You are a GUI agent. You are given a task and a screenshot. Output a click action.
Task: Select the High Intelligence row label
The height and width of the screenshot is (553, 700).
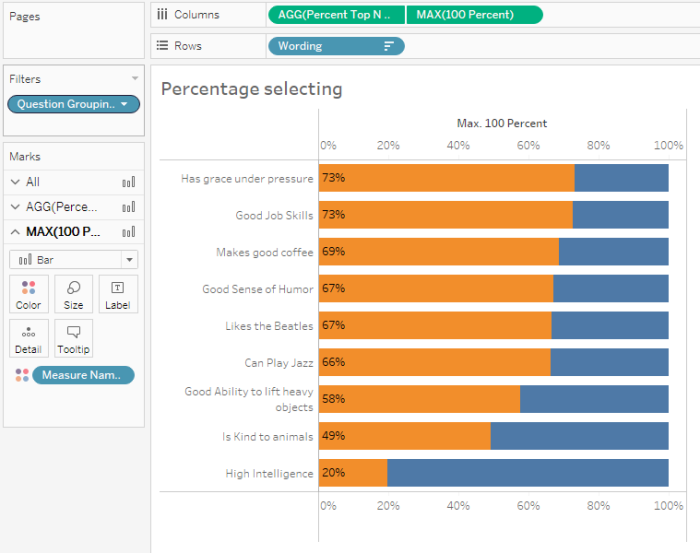(x=269, y=473)
